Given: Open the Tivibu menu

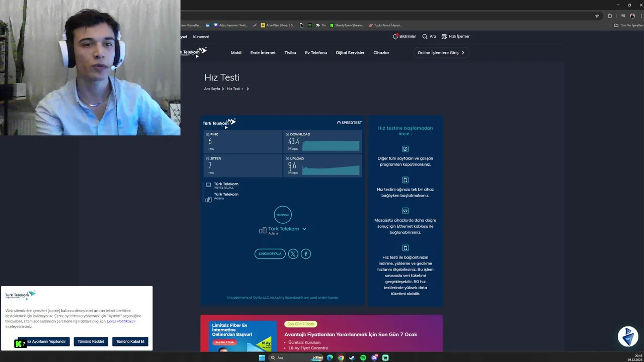Looking at the screenshot, I should click(x=290, y=53).
